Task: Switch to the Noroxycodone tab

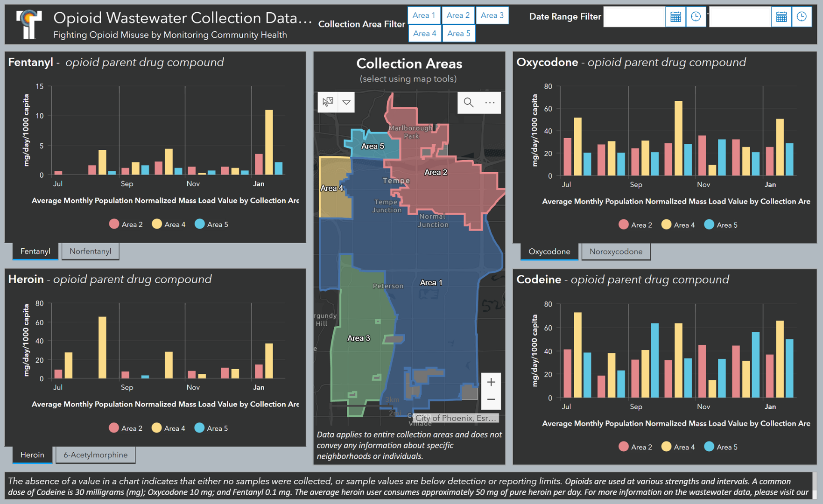Action: [616, 251]
